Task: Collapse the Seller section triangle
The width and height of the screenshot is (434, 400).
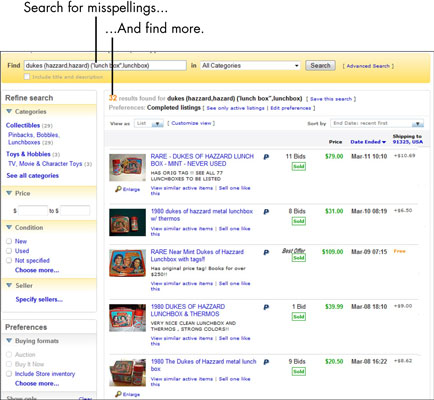Action: pyautogui.click(x=9, y=285)
